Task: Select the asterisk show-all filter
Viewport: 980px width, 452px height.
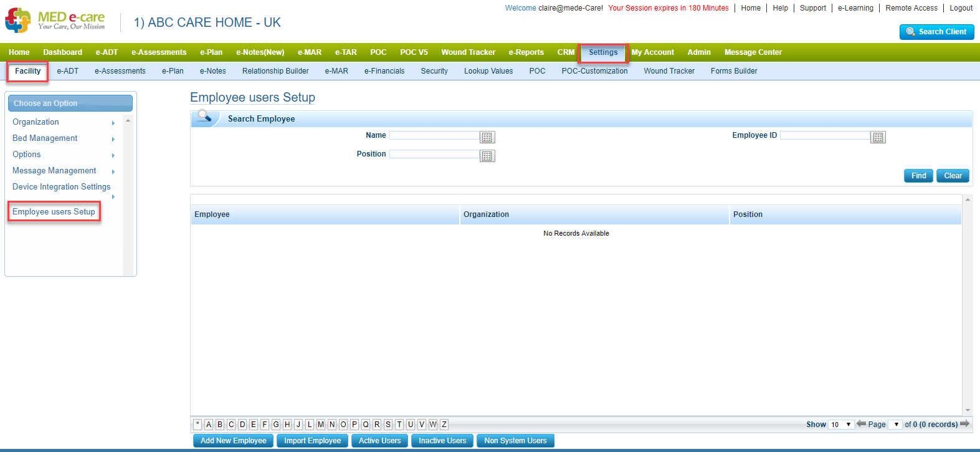Action: point(197,425)
